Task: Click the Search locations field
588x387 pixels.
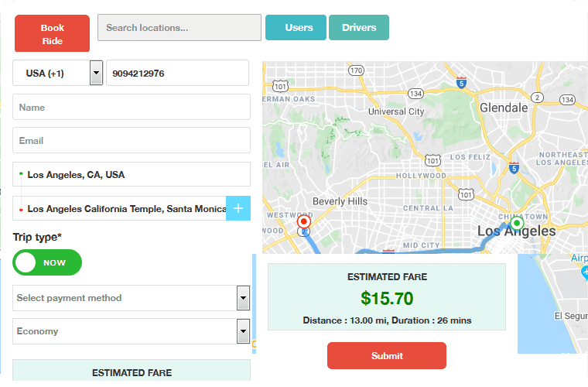Action: [x=179, y=28]
